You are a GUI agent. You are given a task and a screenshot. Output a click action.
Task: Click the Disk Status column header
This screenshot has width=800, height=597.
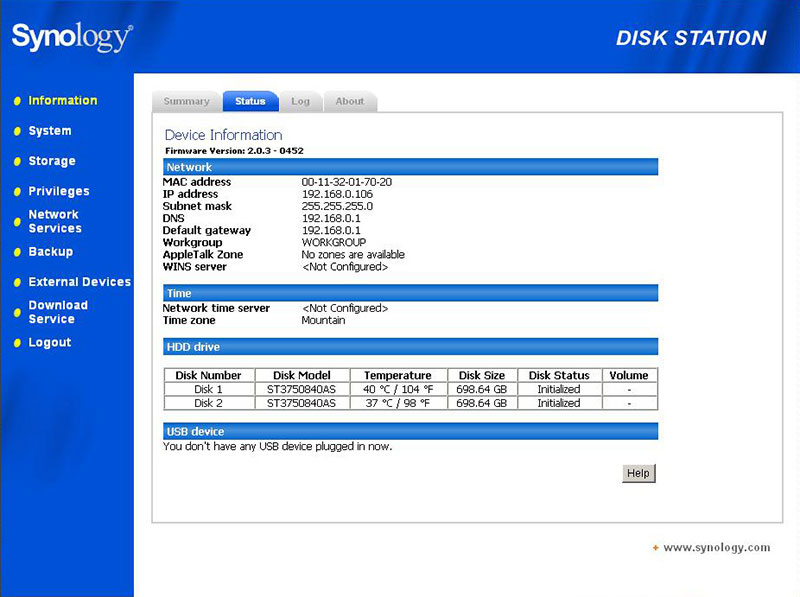559,376
